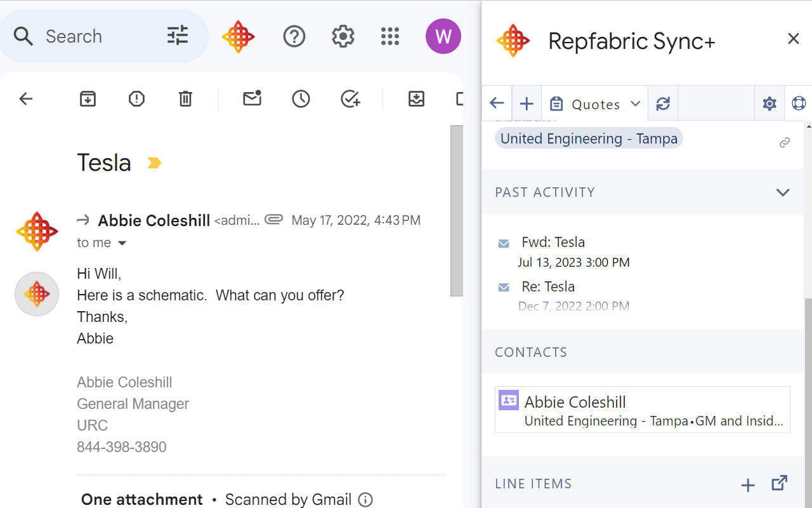Click phone number 844-398-3890

(122, 447)
